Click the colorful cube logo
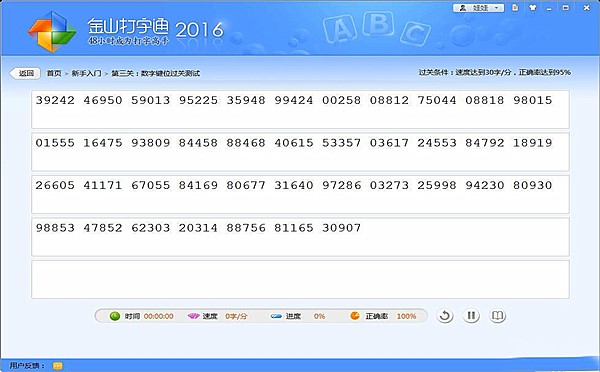 (52, 31)
